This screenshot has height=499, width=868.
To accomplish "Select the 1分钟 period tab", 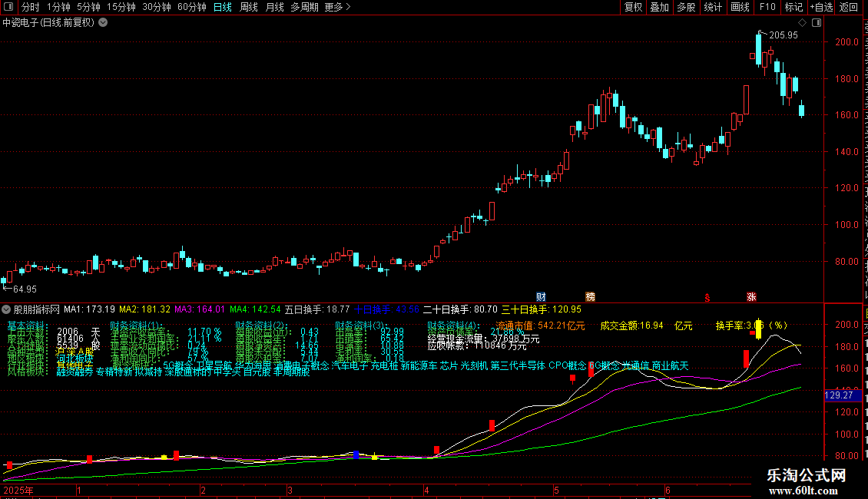I will pos(58,7).
